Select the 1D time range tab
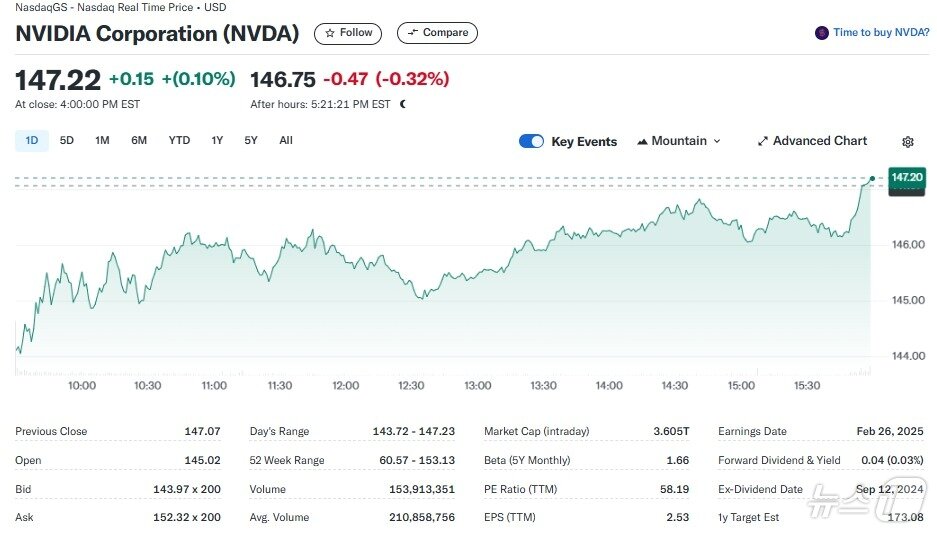 pyautogui.click(x=31, y=141)
